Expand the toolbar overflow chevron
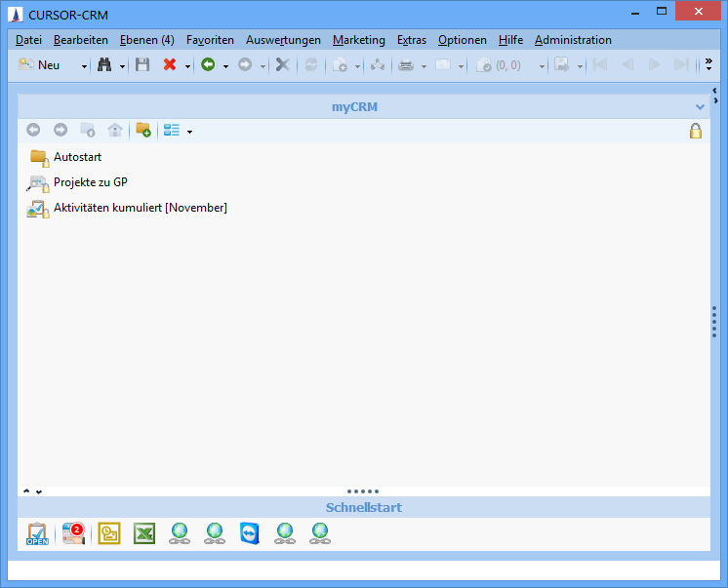The image size is (728, 588). tap(708, 65)
